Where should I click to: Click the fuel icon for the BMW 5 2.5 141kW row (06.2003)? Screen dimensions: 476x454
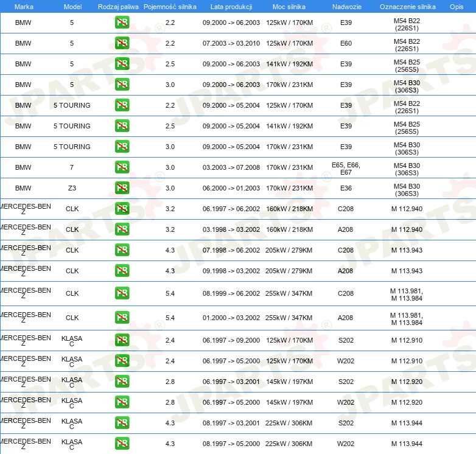(x=122, y=64)
